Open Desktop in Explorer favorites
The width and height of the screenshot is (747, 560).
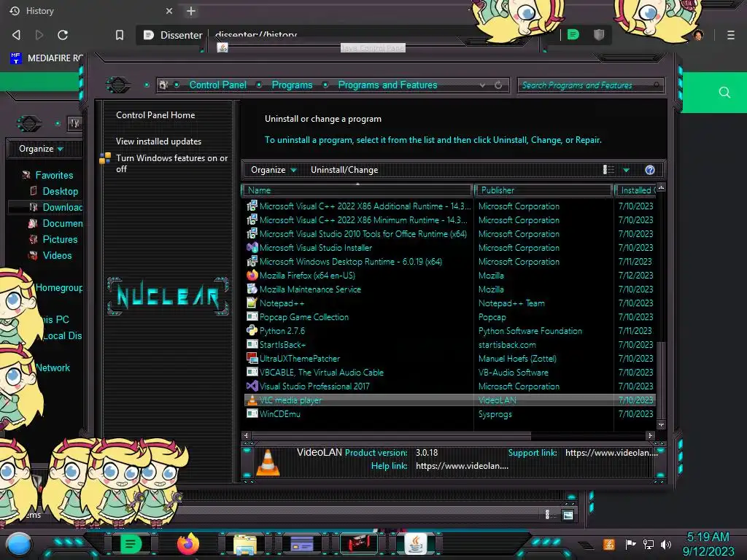pos(53,192)
